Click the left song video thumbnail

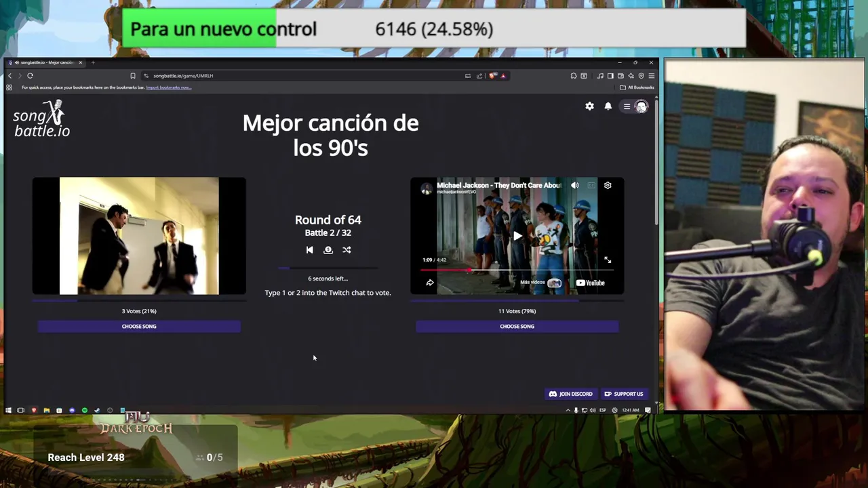(139, 236)
